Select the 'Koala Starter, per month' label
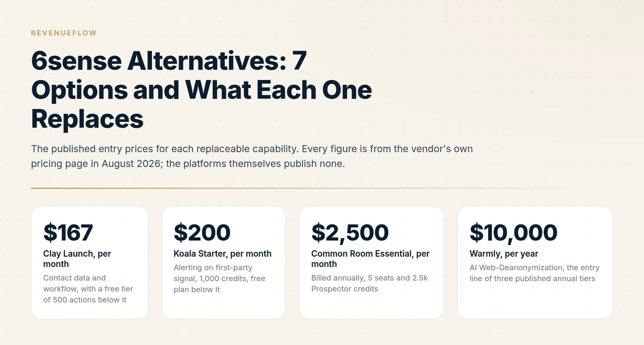 (x=223, y=254)
